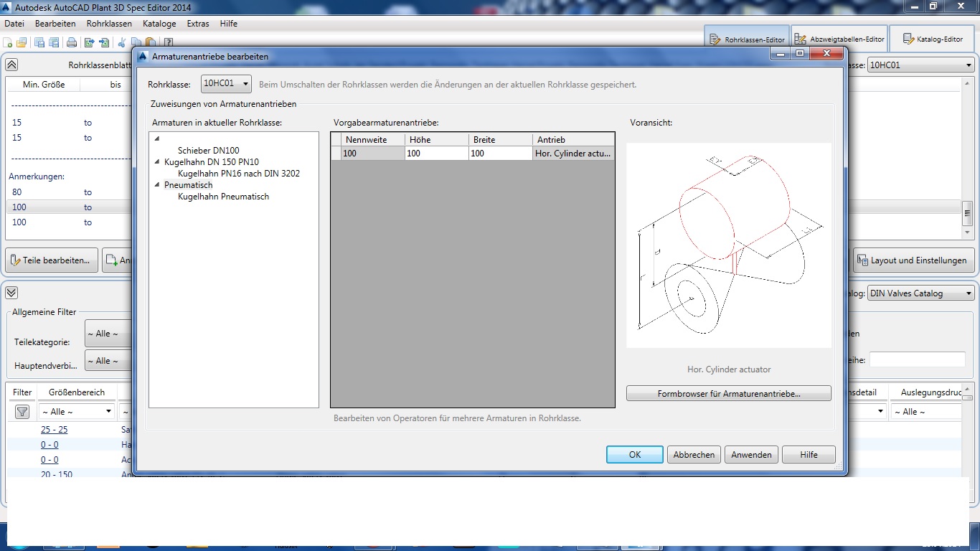Select Schieber DN100 in the valve tree
The height and width of the screenshot is (551, 980).
[x=209, y=151]
